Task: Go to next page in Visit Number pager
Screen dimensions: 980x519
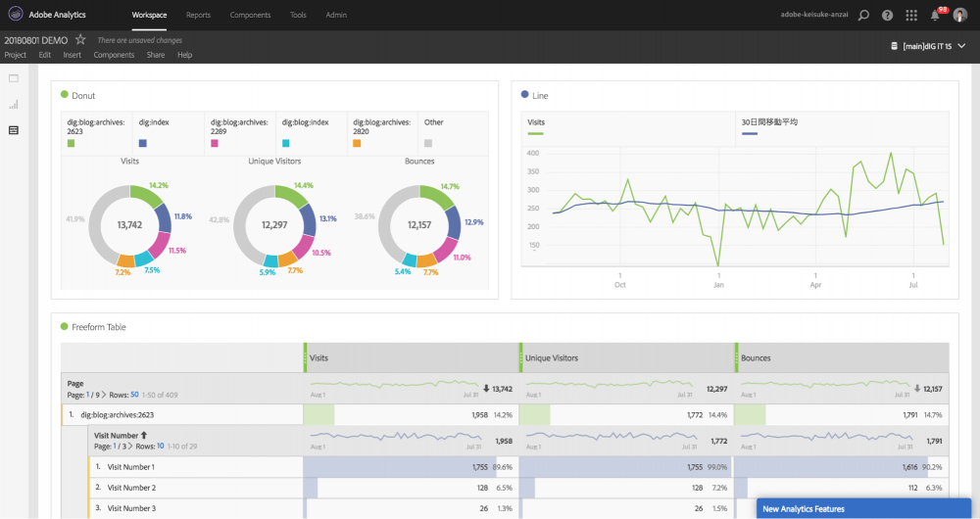Action: 130,446
